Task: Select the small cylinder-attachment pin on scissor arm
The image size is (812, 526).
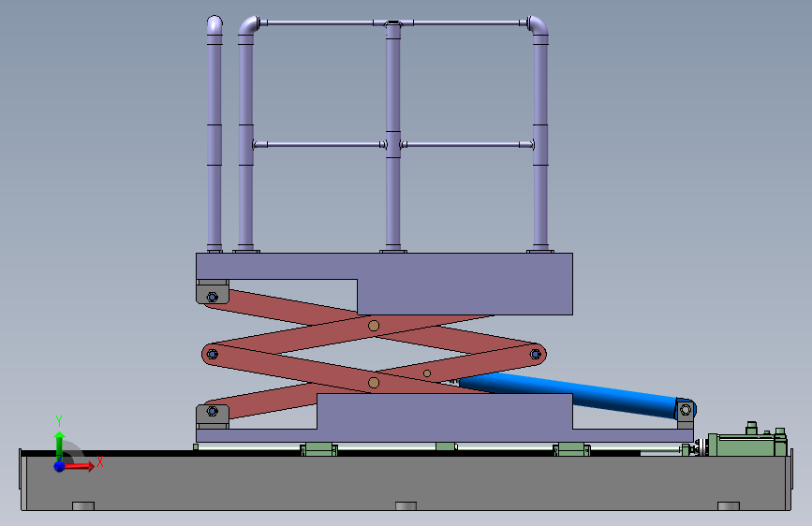Action: 427,373
